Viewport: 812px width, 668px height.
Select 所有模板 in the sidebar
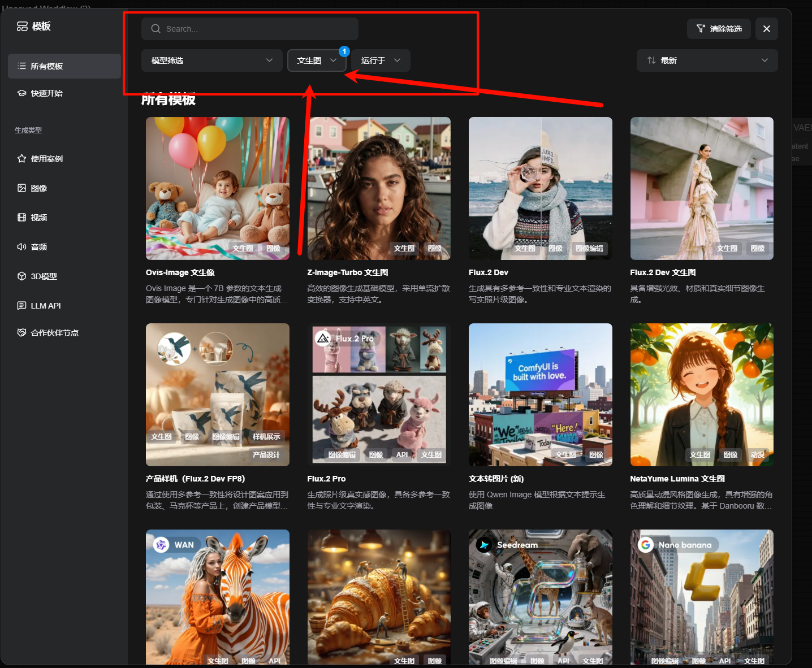click(64, 66)
